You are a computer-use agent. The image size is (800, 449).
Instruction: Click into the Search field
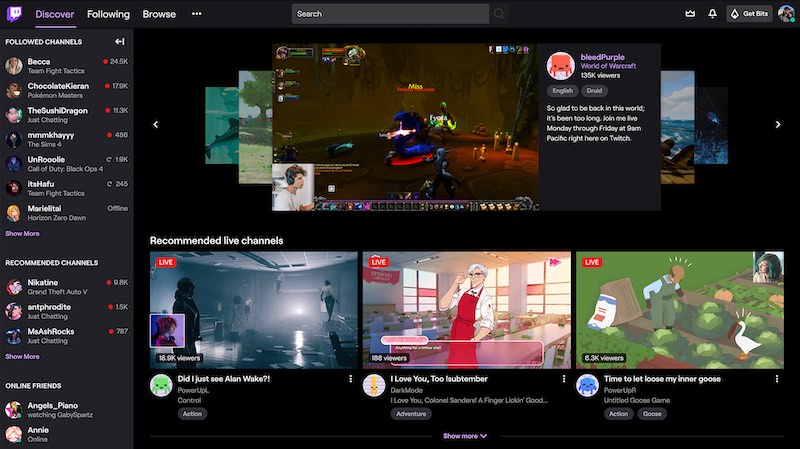[x=390, y=14]
